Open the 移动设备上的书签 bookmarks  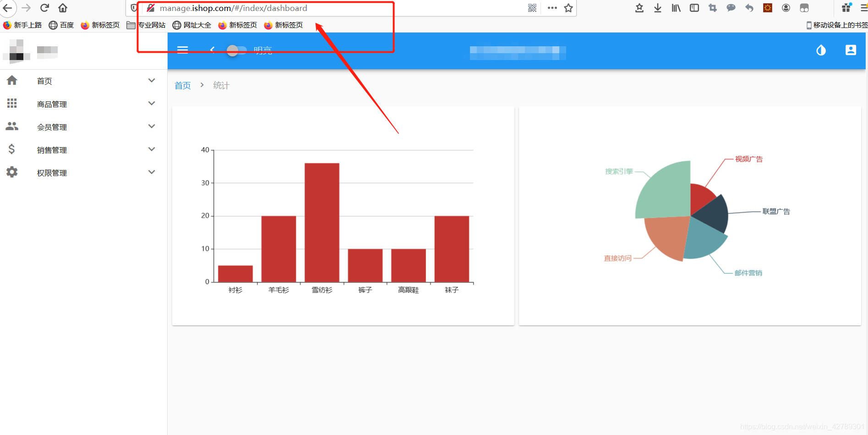837,25
